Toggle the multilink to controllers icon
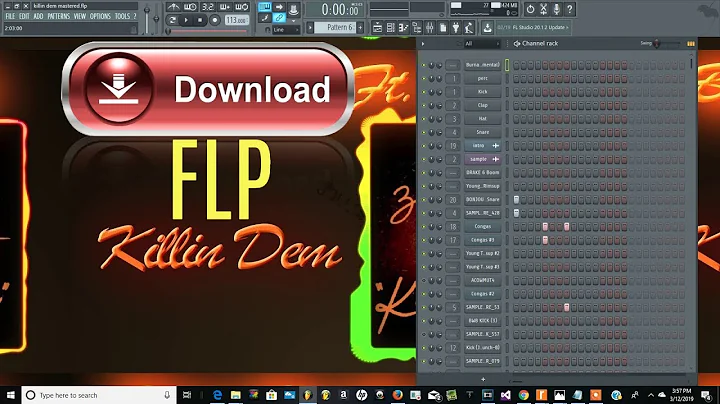 click(x=279, y=18)
